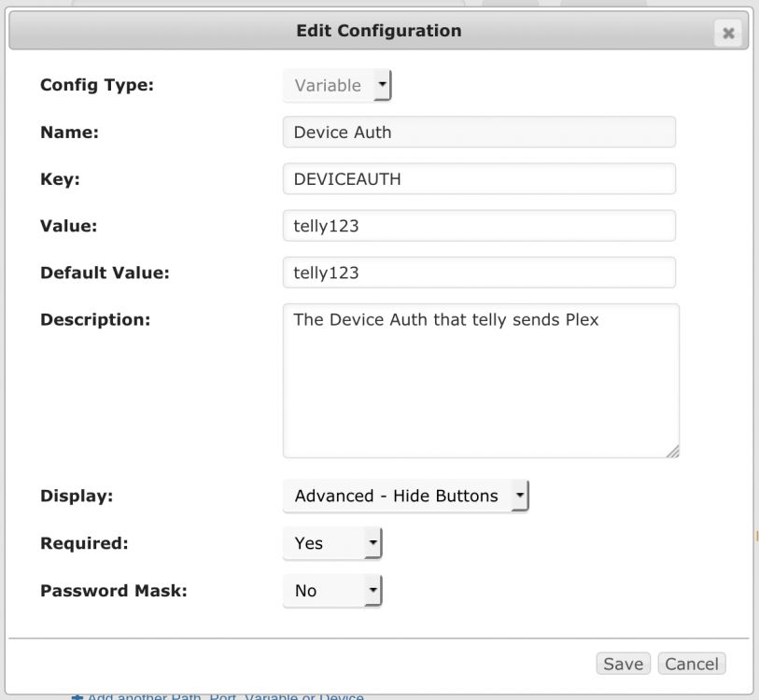Expand the Display dropdown menu
Viewport: 759px width, 700px height.
click(405, 496)
